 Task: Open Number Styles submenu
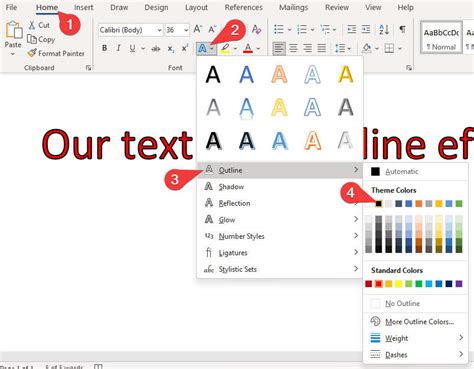coord(279,236)
